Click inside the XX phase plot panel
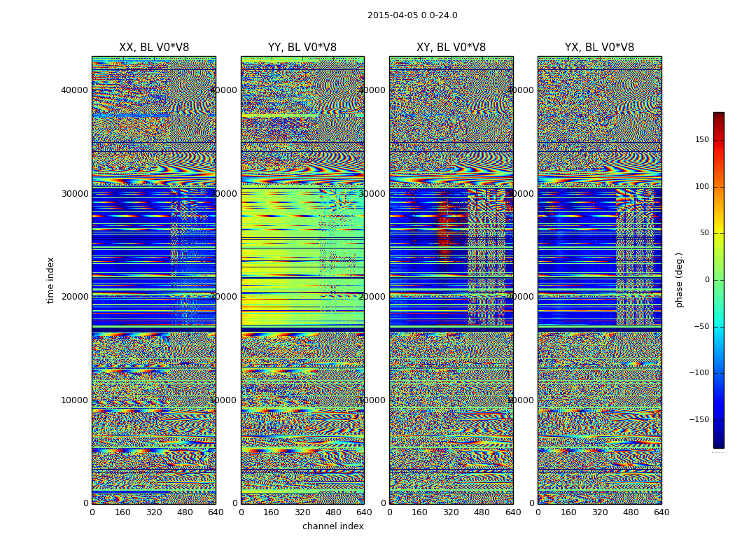735x560 pixels. [154, 280]
